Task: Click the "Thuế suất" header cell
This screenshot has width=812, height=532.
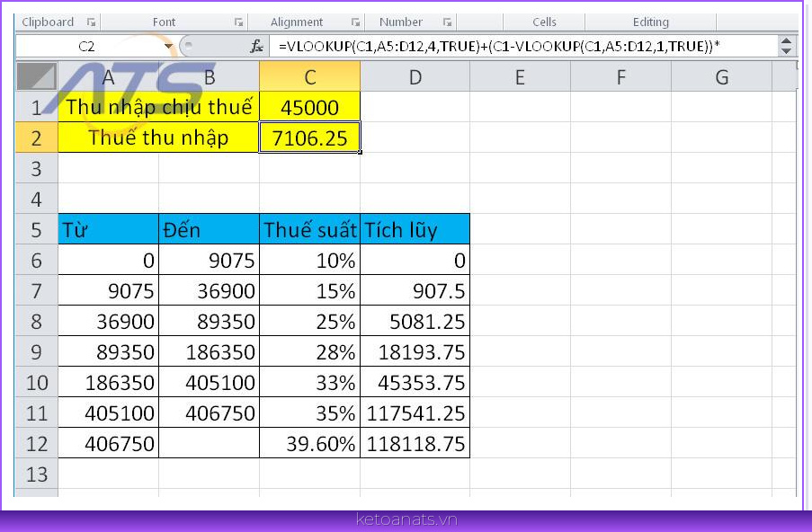Action: pos(309,229)
